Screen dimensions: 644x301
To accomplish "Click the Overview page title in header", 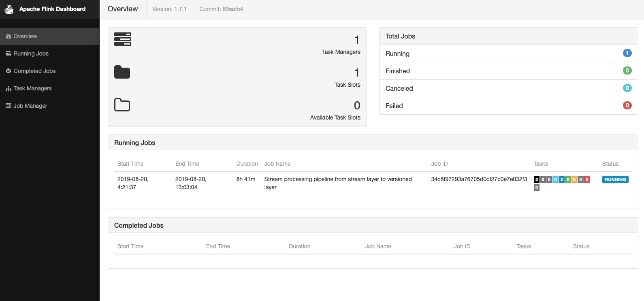I will point(123,9).
